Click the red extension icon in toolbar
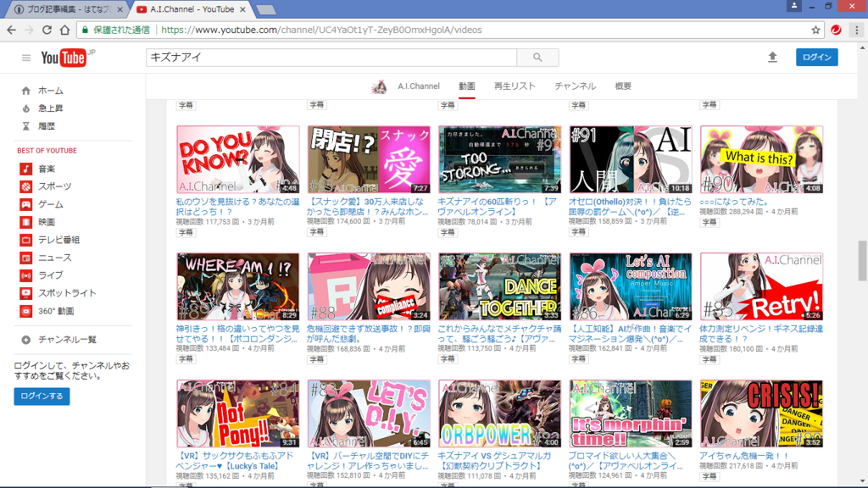 coord(836,30)
